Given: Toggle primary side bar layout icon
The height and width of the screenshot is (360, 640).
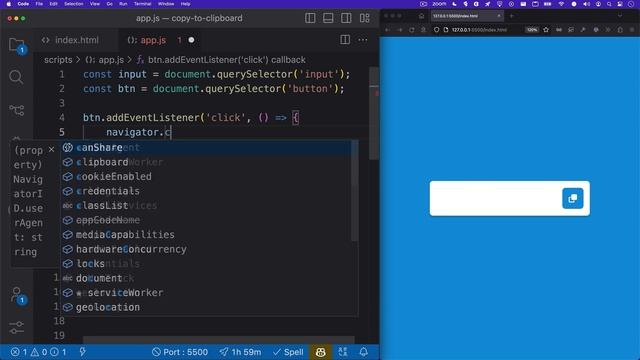Looking at the screenshot, I should tap(310, 18).
